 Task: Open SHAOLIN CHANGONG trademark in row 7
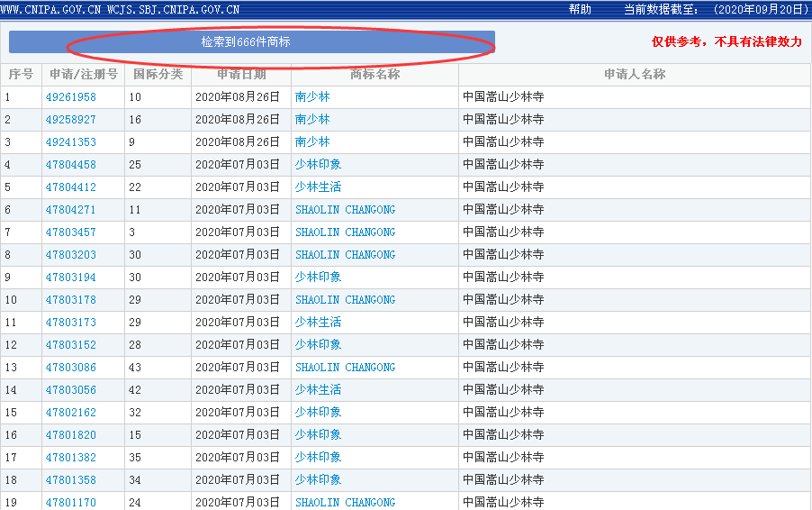(x=346, y=232)
